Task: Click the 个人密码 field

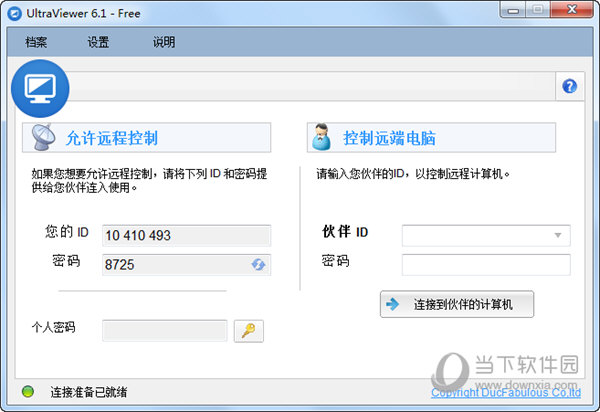Action: pyautogui.click(x=165, y=331)
